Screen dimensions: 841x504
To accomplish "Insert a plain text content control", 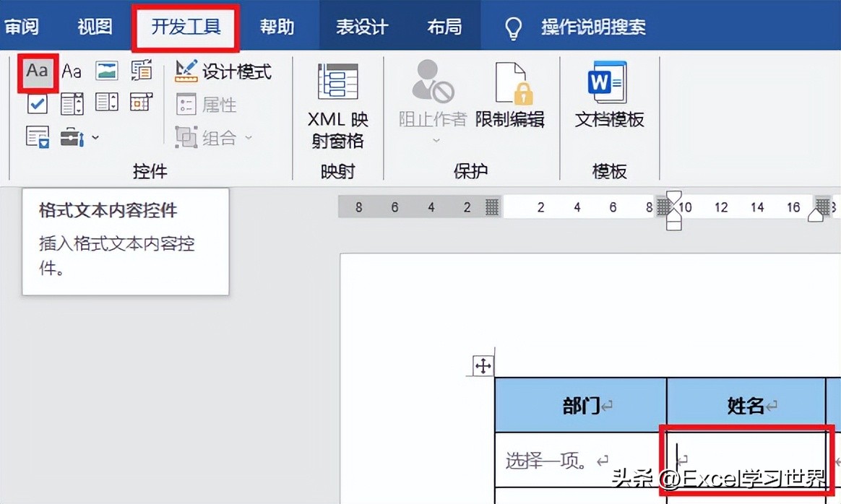I will [71, 70].
